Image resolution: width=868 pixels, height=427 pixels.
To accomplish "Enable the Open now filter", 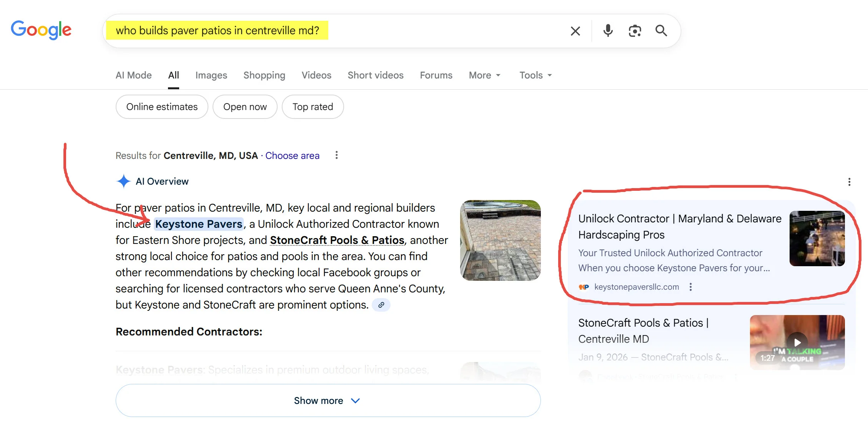I will coord(245,107).
